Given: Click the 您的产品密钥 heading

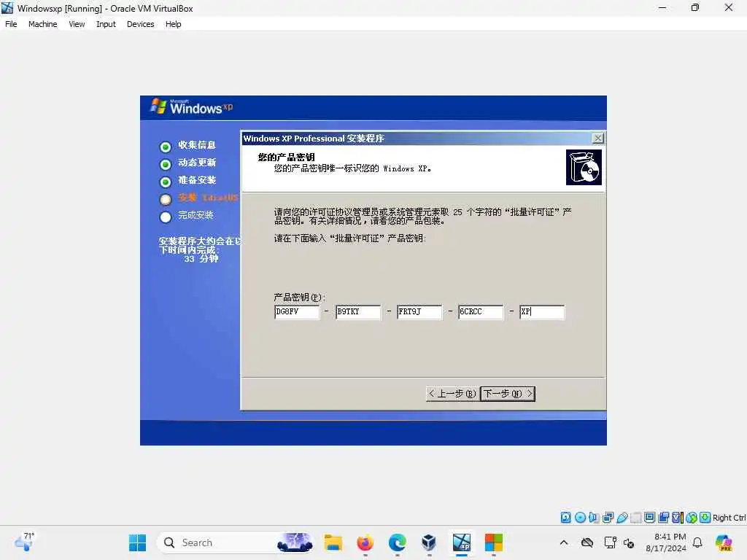Looking at the screenshot, I should click(x=286, y=157).
